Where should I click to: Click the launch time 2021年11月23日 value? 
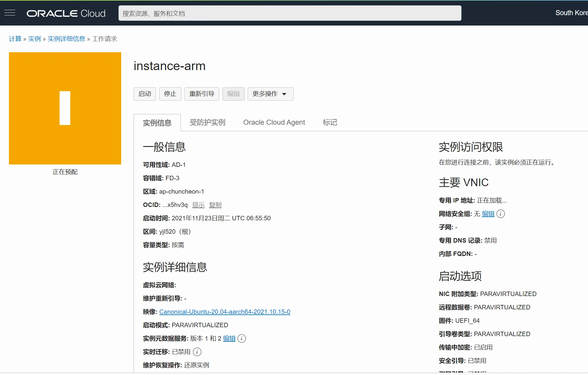pos(221,218)
